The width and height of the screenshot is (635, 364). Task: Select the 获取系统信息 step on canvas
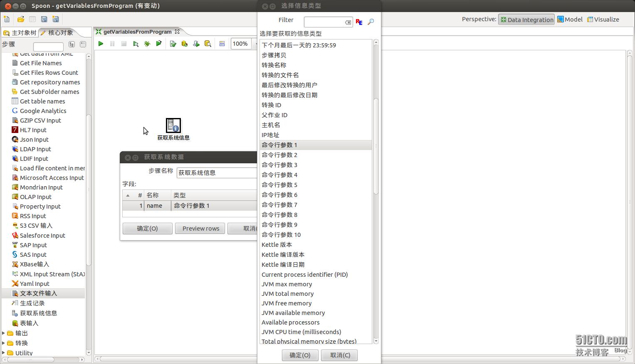click(173, 125)
